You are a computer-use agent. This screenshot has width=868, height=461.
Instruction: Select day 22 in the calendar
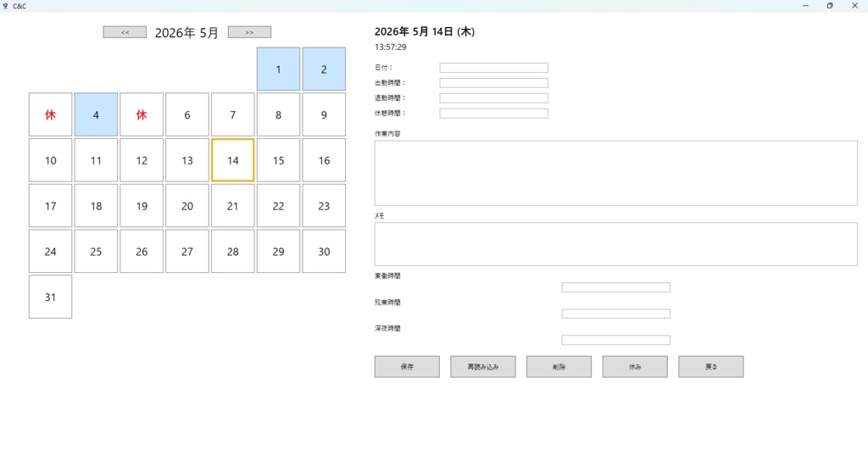click(x=278, y=206)
